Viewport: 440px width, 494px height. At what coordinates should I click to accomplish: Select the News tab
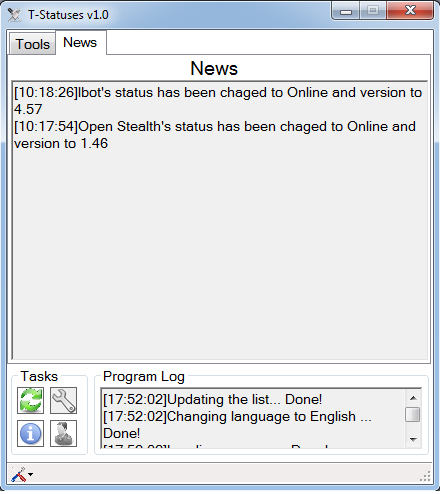[x=80, y=42]
